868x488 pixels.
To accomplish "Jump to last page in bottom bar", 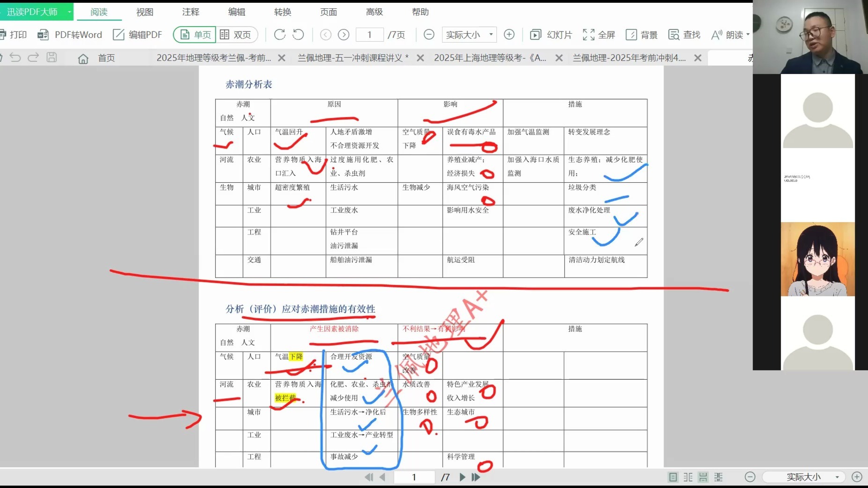I will [476, 477].
